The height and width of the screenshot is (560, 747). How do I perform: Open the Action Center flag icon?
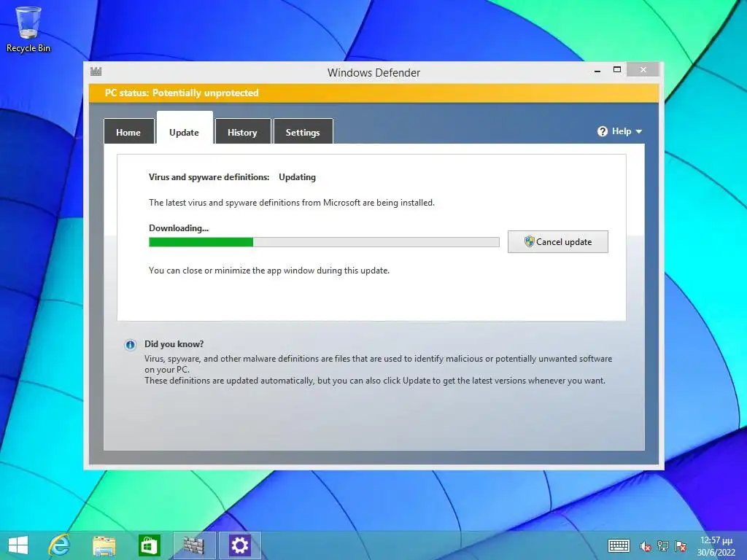[681, 546]
